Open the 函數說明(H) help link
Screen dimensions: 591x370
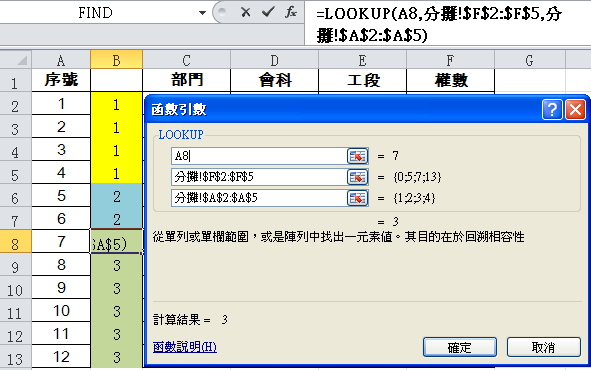click(185, 347)
